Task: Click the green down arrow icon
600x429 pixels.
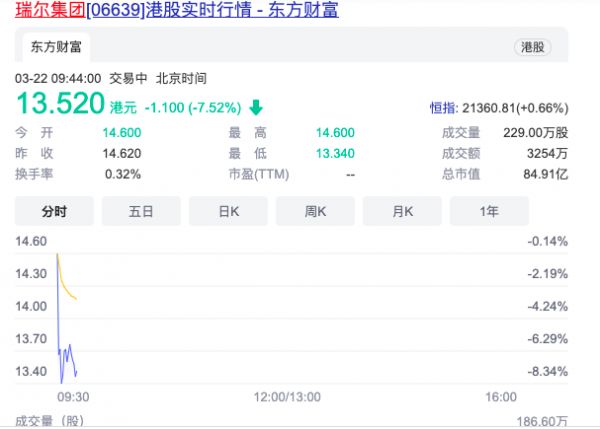Action: point(256,107)
